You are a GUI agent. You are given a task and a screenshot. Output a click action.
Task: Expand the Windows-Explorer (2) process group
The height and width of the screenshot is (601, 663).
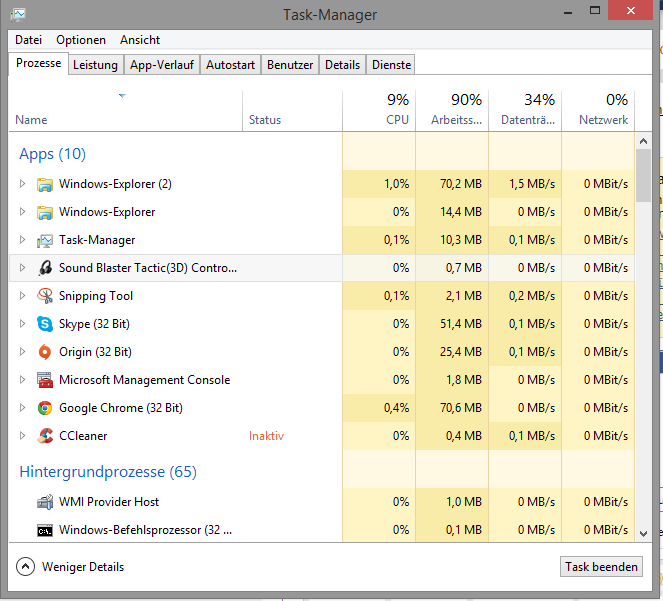[22, 184]
